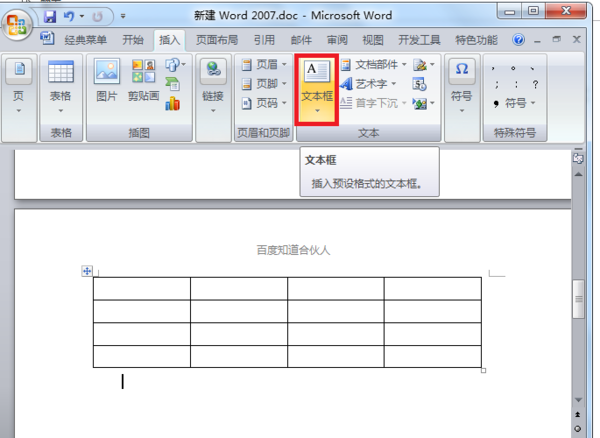The width and height of the screenshot is (600, 438).
Task: Open the 页脚 footer dropdown
Action: click(264, 83)
